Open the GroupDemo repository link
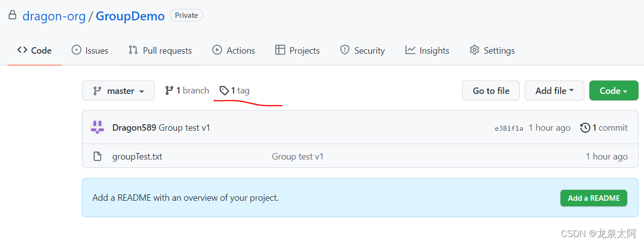This screenshot has height=243, width=644. tap(130, 16)
